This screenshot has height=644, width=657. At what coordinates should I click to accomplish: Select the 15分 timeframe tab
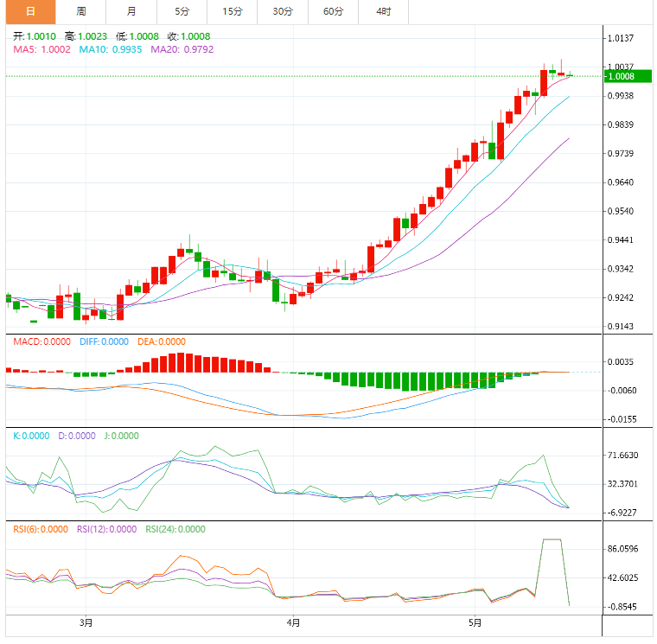[232, 11]
